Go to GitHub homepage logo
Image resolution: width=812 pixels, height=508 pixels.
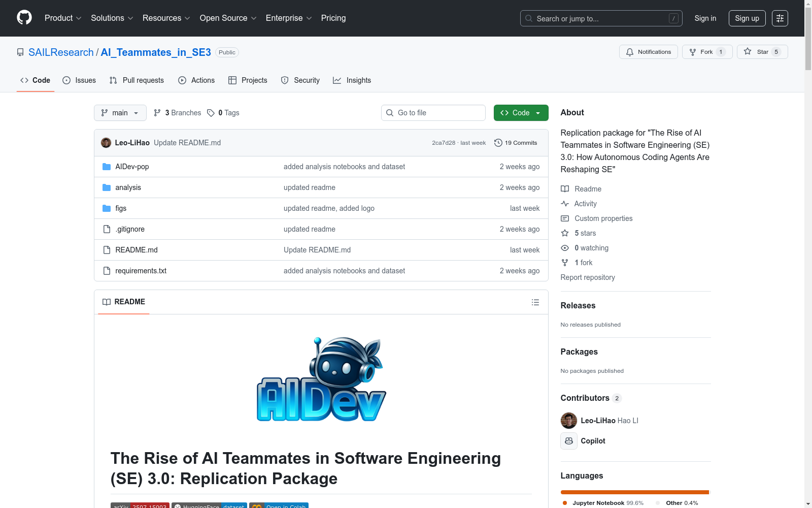coord(24,18)
